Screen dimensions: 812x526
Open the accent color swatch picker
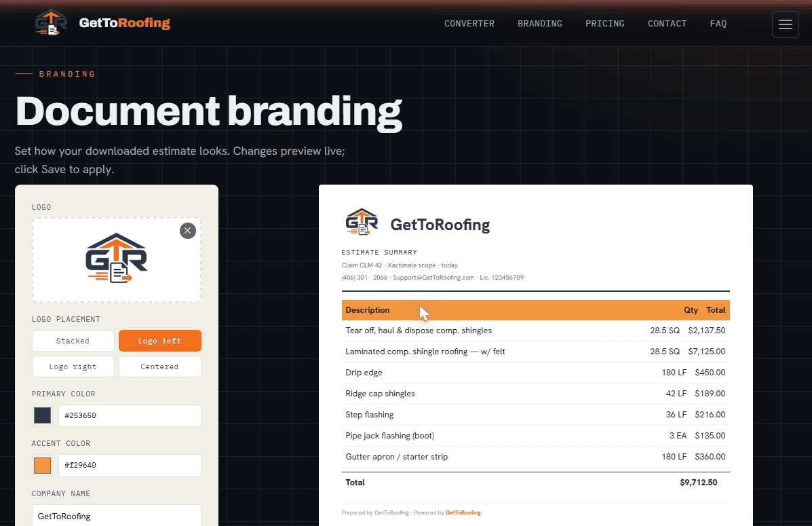click(x=43, y=466)
